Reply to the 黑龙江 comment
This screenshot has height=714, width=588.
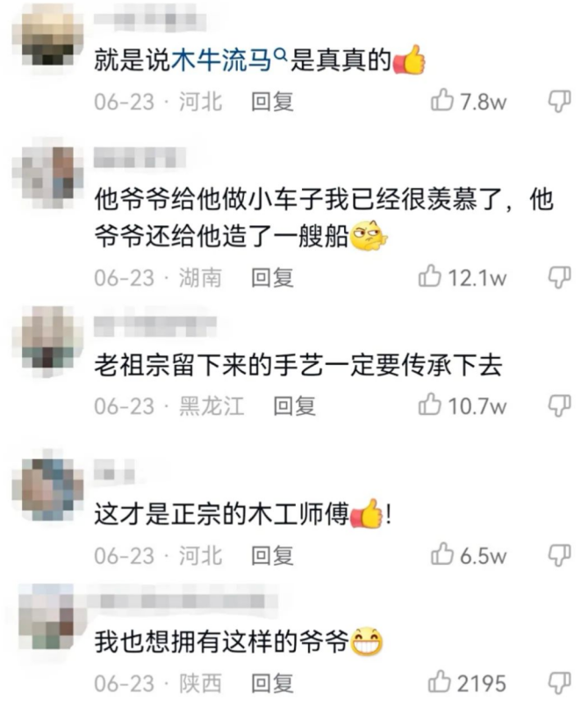294,406
